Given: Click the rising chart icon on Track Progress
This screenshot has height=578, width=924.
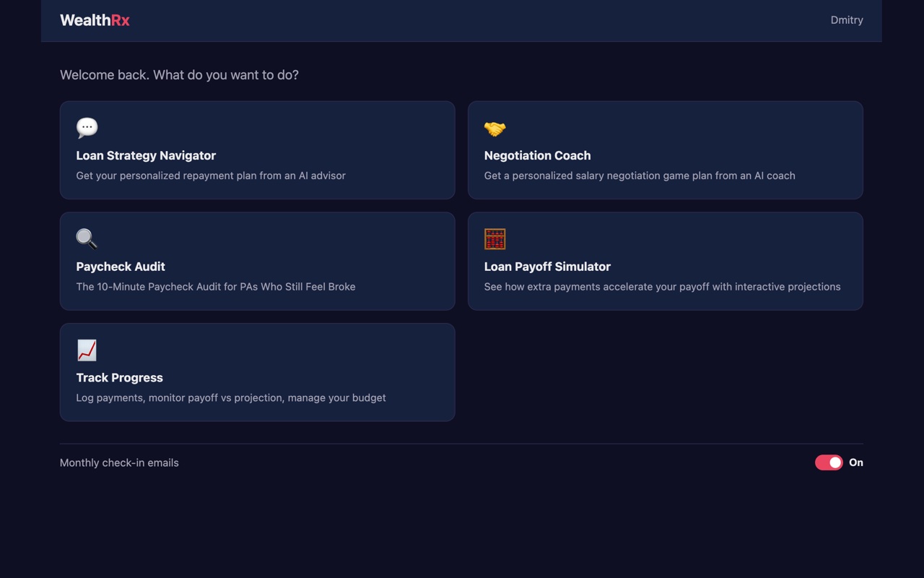Looking at the screenshot, I should pyautogui.click(x=86, y=350).
